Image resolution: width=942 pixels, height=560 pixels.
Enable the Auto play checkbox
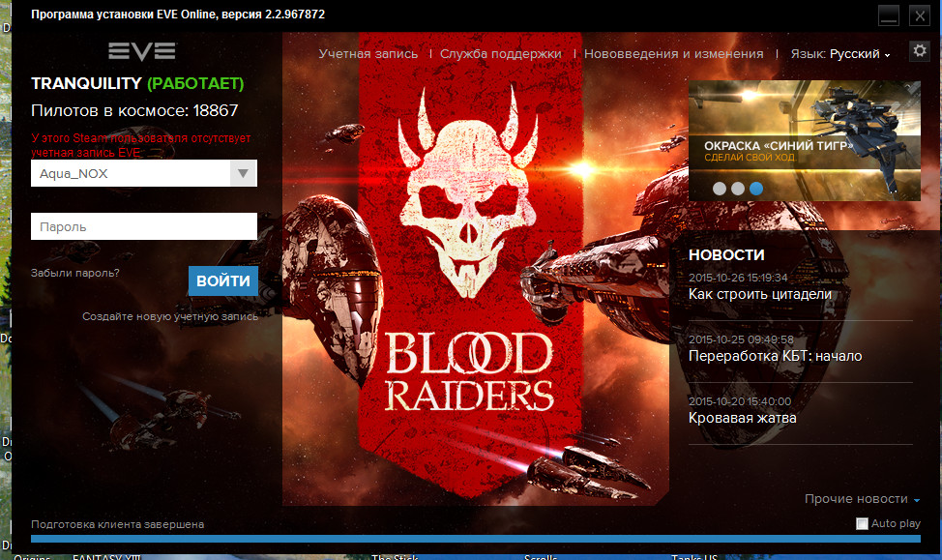[x=862, y=524]
